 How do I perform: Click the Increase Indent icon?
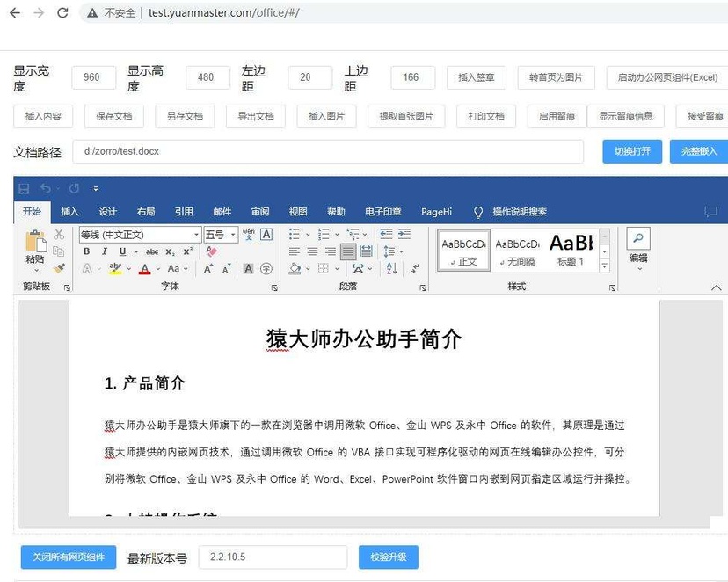[405, 235]
